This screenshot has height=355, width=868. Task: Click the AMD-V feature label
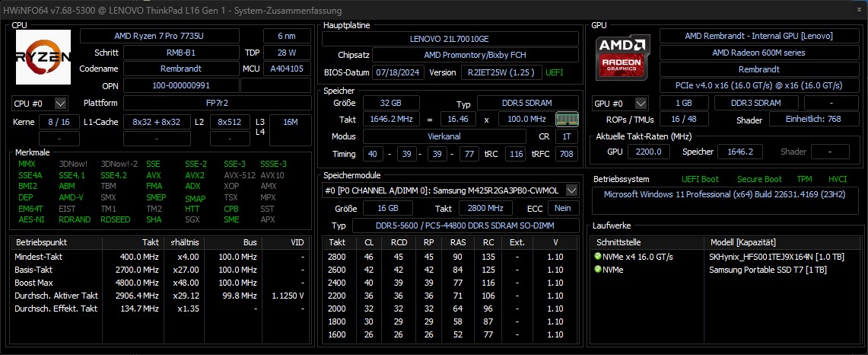[71, 197]
